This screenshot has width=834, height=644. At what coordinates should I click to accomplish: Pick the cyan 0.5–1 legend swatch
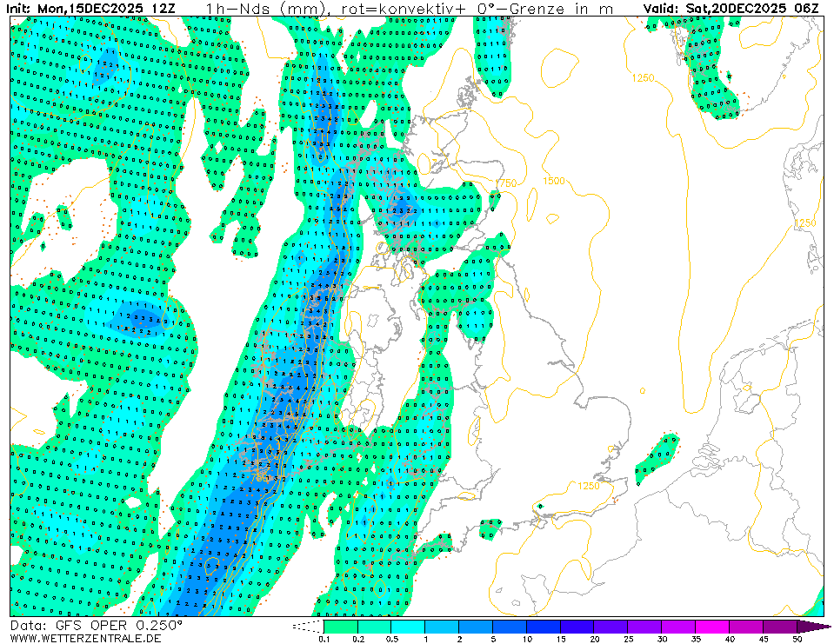408,626
